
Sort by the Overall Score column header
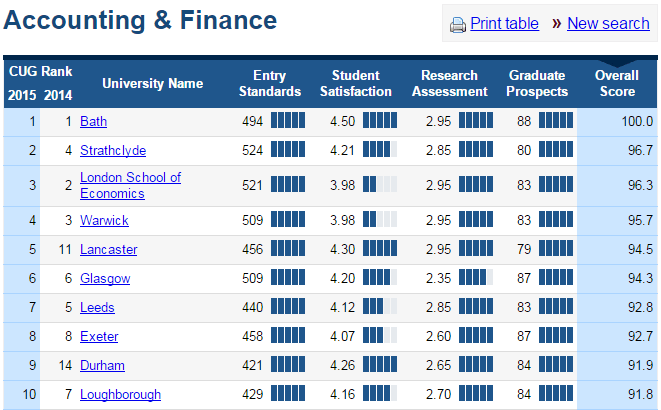click(617, 83)
